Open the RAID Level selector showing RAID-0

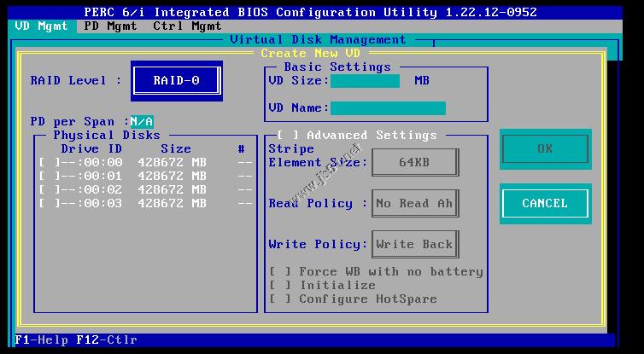tap(176, 81)
